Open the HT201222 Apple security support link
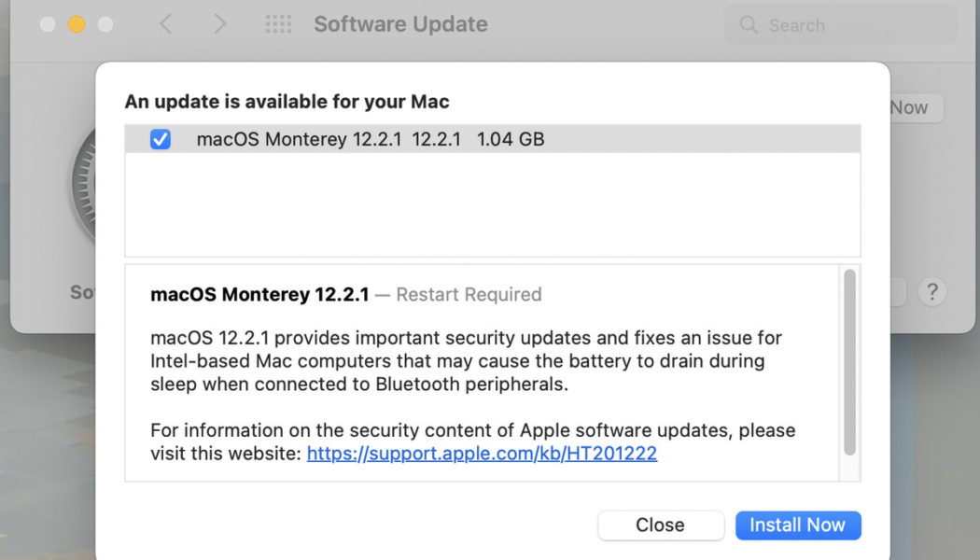Image resolution: width=980 pixels, height=560 pixels. pos(482,454)
